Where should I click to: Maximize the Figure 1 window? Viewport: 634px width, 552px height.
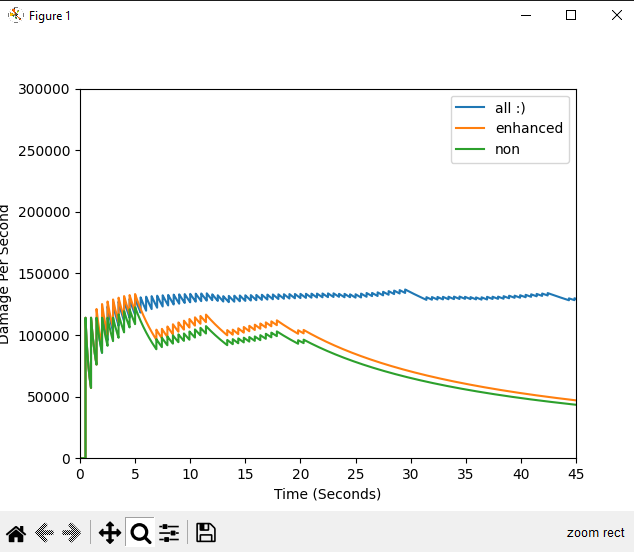click(571, 15)
